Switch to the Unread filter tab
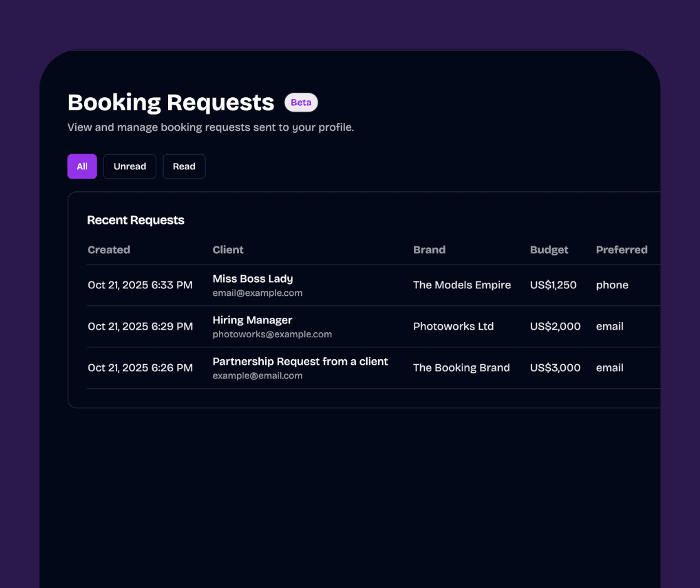The width and height of the screenshot is (700, 588). (x=130, y=166)
